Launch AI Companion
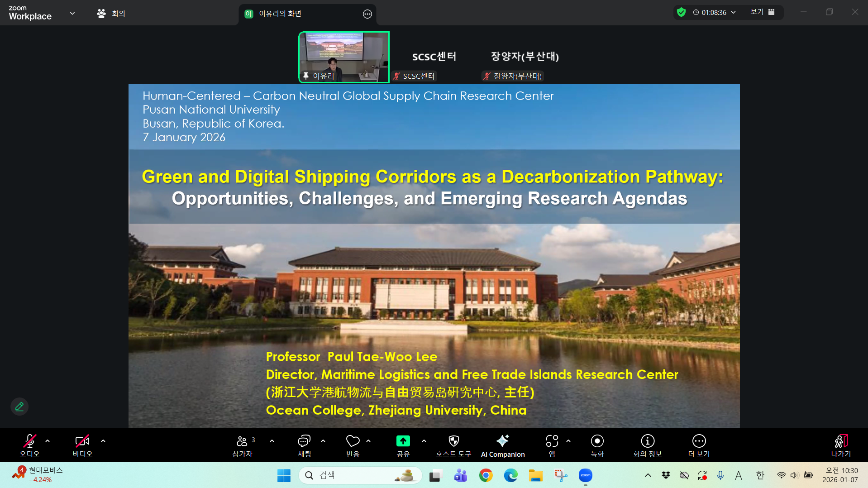This screenshot has width=868, height=488. (x=502, y=441)
